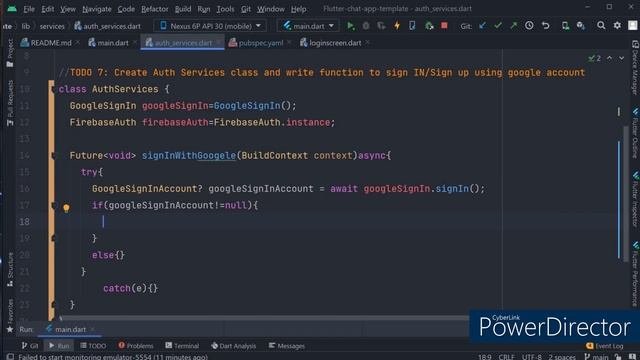Click the 2 spaces indent indicator
The width and height of the screenshot is (640, 360).
point(562,357)
